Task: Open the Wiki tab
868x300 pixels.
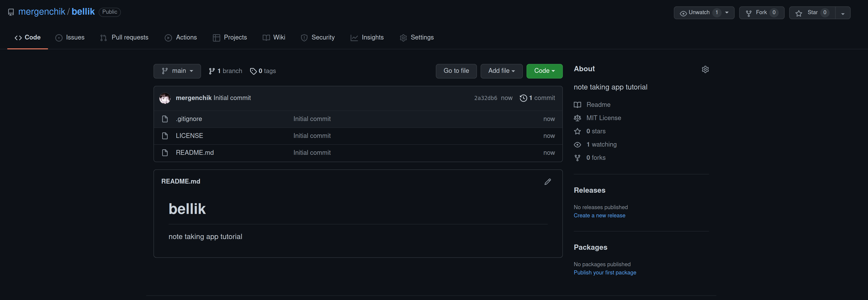Action: (274, 37)
